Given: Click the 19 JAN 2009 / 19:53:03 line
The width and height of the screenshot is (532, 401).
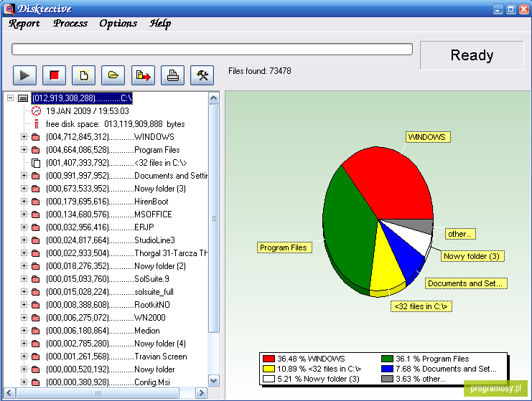Looking at the screenshot, I should tap(88, 111).
